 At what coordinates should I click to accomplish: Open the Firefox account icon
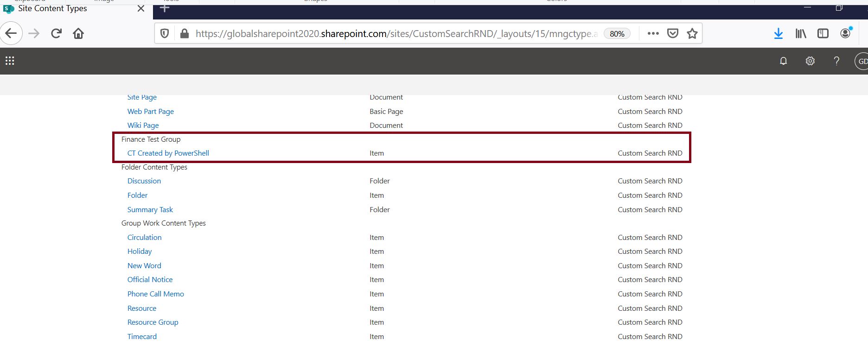click(845, 33)
